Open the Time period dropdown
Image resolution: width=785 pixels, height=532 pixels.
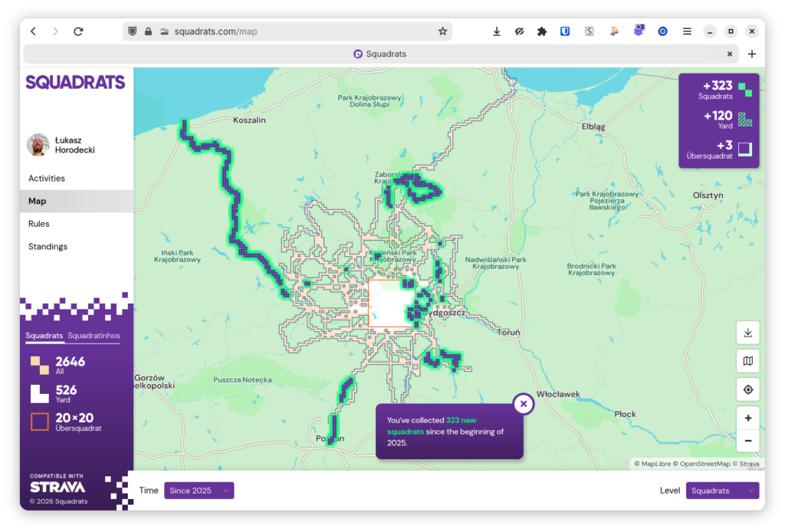click(x=199, y=490)
